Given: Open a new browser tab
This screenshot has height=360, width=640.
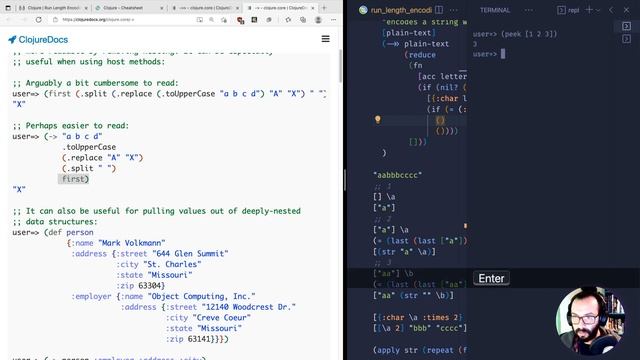Looking at the screenshot, I should (x=324, y=8).
